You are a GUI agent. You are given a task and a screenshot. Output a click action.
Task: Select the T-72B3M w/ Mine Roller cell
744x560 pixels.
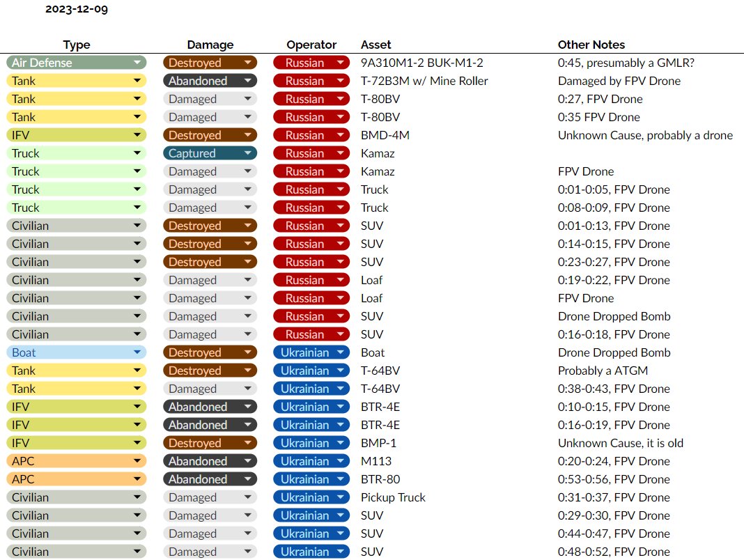coord(424,81)
